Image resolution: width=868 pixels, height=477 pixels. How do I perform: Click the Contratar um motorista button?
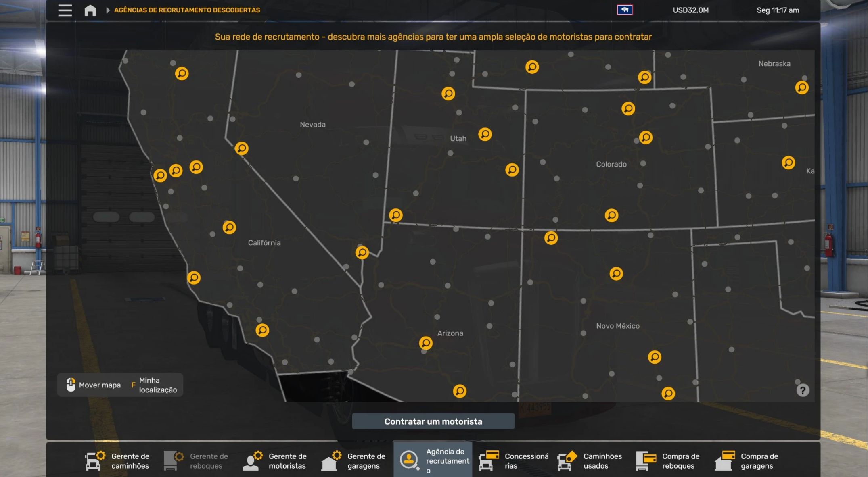click(x=433, y=421)
